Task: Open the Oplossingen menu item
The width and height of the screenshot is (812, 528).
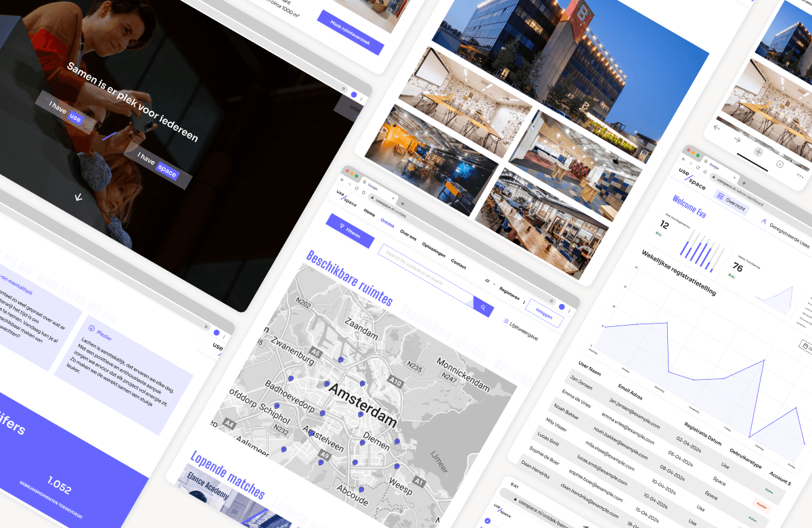Action: (x=434, y=248)
